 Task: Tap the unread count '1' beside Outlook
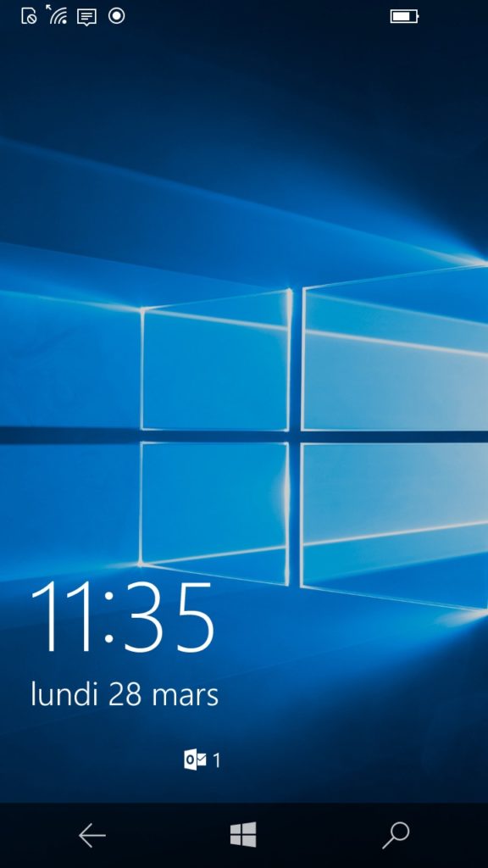tap(217, 760)
